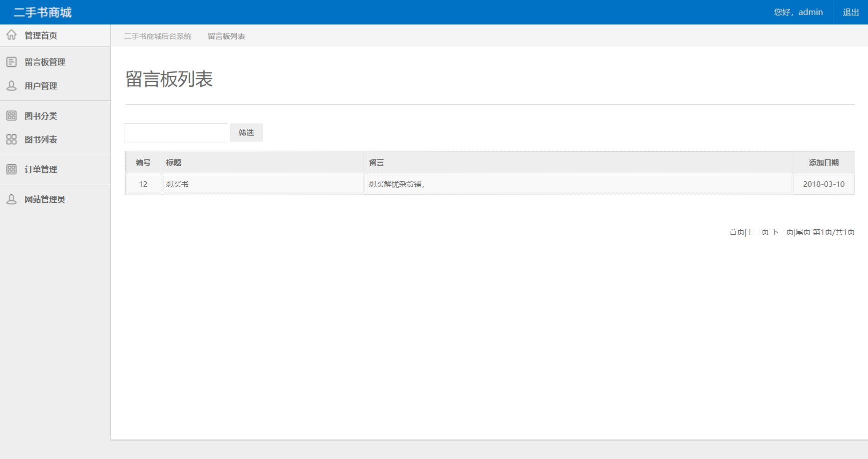
Task: Click the 标题 column header
Action: 262,162
